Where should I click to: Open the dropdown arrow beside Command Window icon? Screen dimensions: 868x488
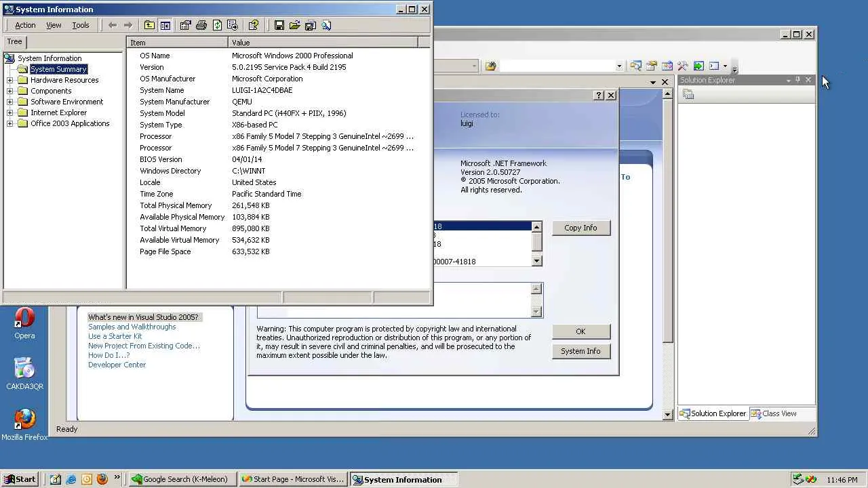click(x=725, y=66)
